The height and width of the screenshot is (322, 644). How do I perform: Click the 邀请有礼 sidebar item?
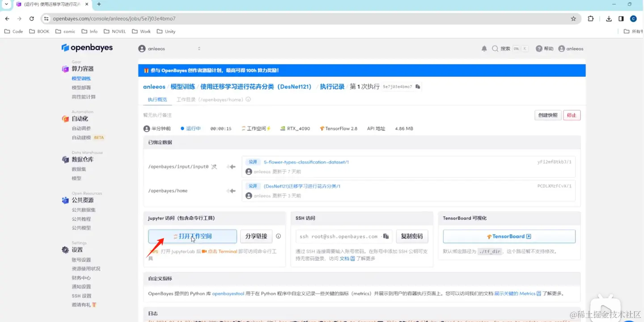click(84, 305)
